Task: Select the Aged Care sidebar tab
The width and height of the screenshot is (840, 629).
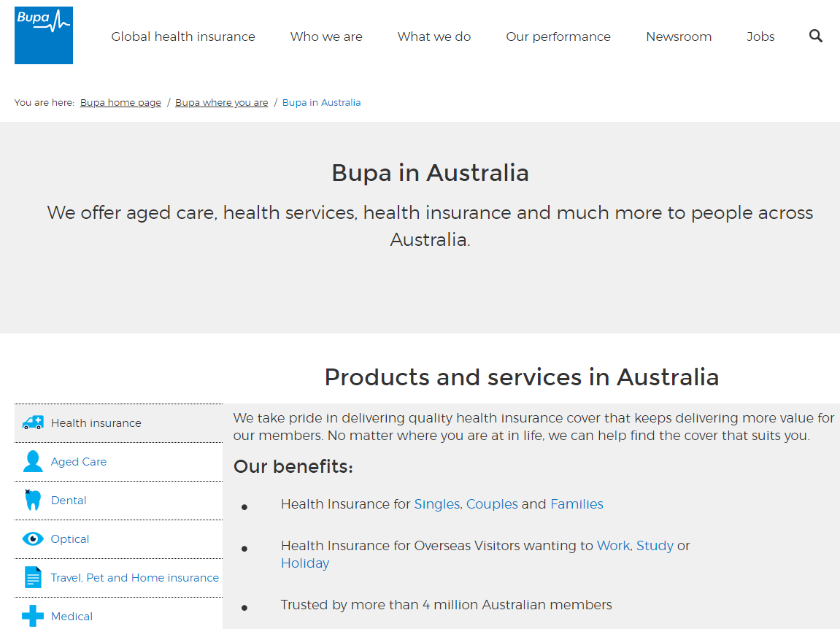Action: [79, 462]
